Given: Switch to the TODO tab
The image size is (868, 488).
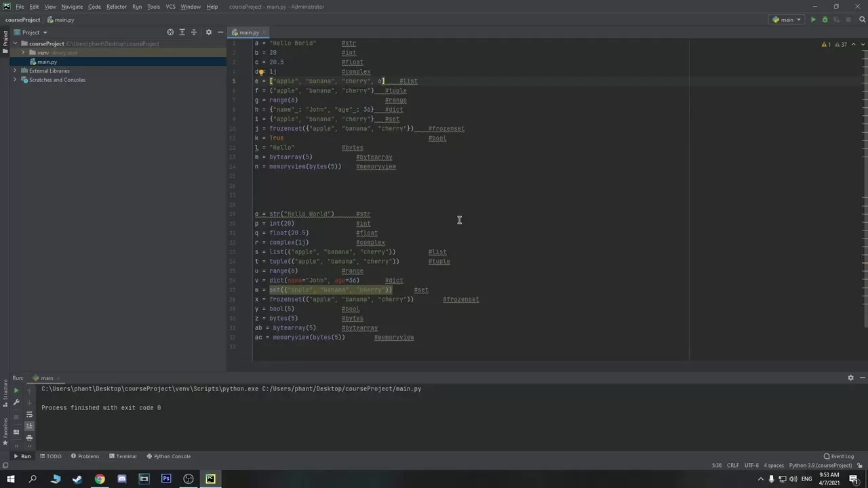Looking at the screenshot, I should point(54,456).
